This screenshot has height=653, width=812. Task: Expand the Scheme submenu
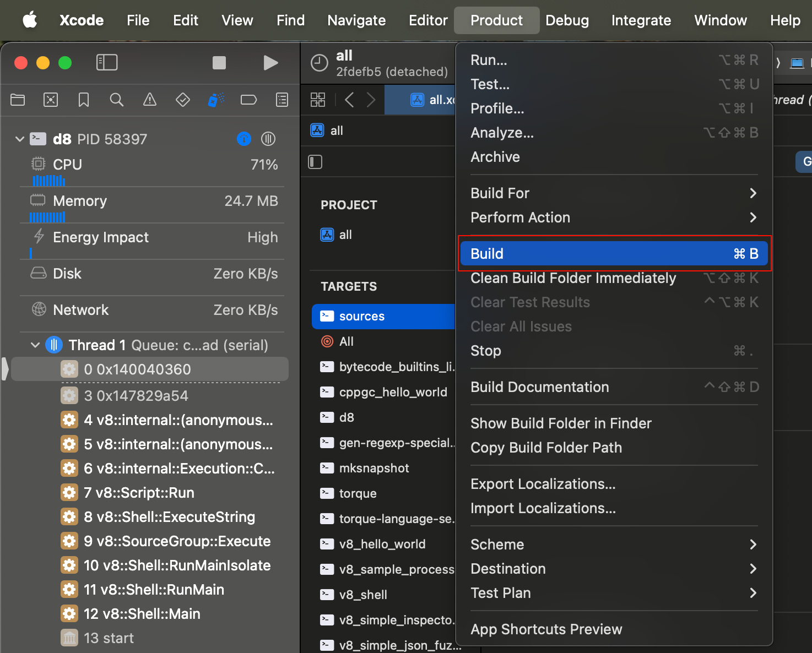[x=614, y=545]
